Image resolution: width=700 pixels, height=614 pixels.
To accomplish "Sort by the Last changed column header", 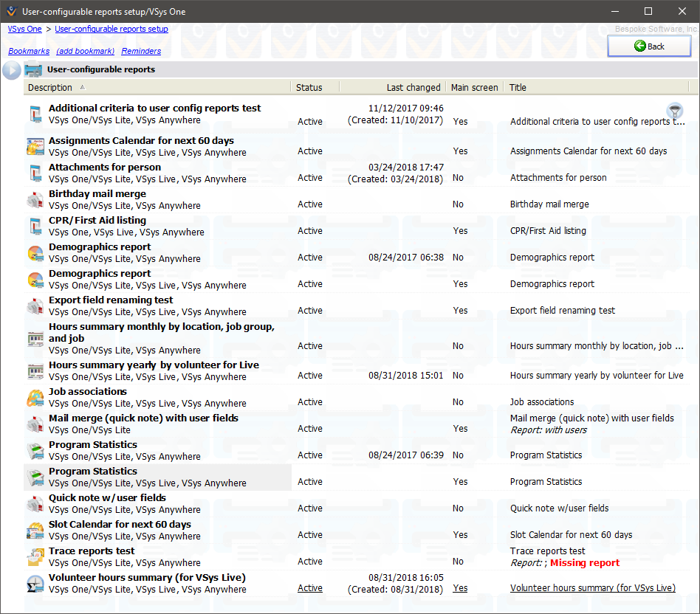I will coord(413,87).
